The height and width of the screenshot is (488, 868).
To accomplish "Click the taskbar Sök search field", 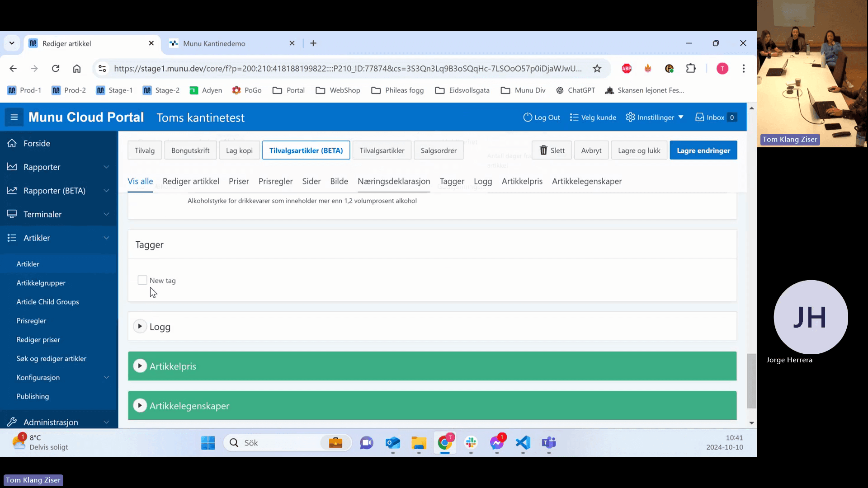I will 288,443.
